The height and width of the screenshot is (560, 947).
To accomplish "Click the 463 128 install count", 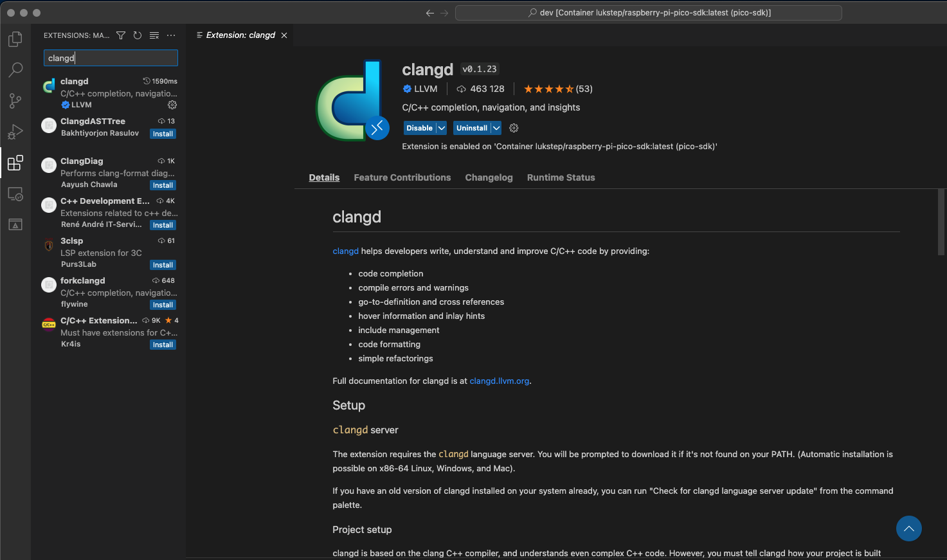I will click(487, 89).
